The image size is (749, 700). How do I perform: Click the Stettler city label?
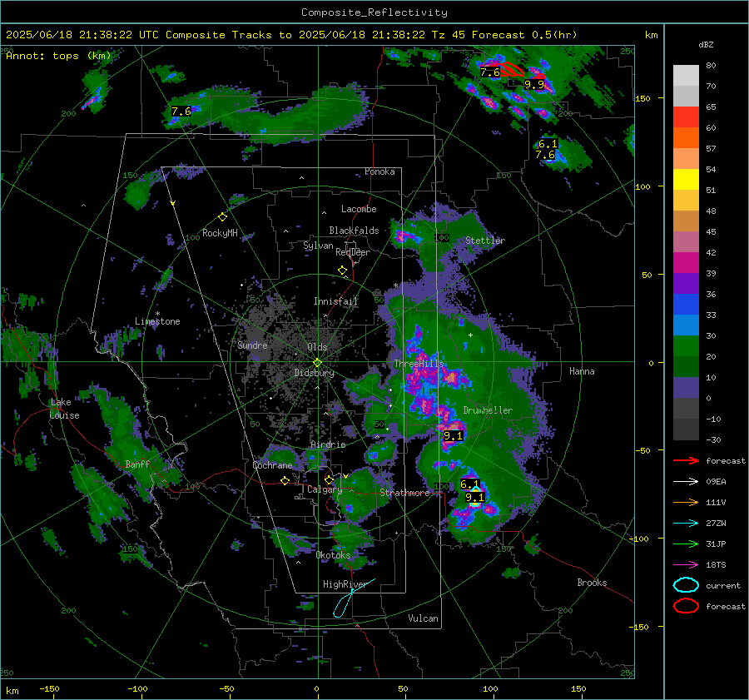click(x=485, y=241)
